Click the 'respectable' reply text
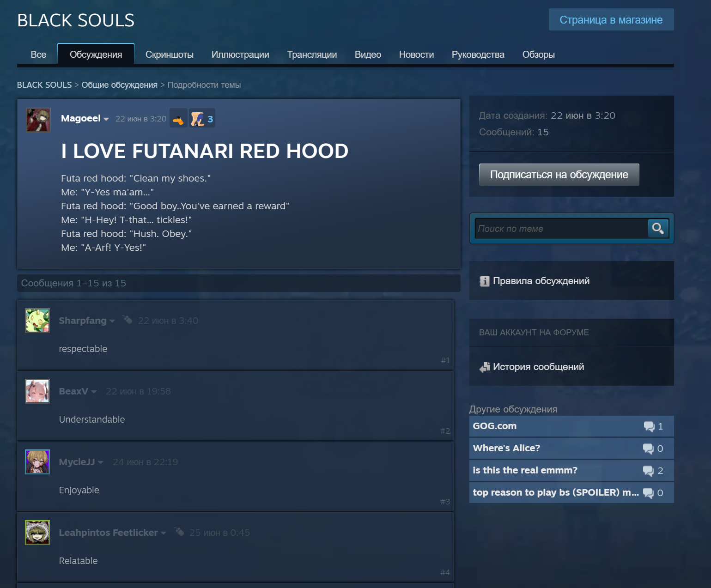 coord(83,349)
